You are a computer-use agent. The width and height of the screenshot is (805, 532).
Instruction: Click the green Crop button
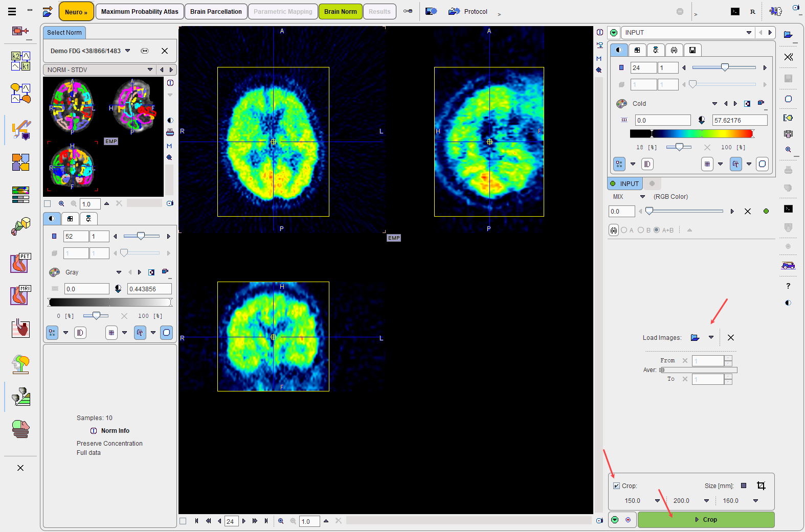[706, 520]
